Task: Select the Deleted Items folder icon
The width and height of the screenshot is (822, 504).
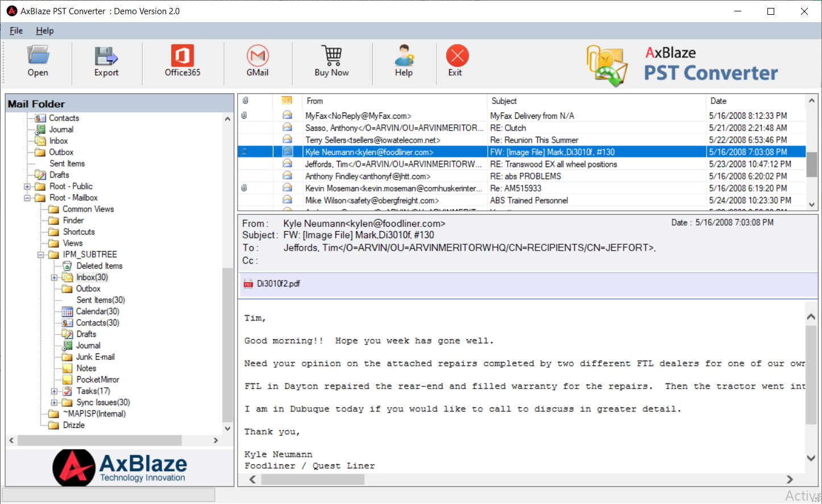Action: tap(67, 266)
